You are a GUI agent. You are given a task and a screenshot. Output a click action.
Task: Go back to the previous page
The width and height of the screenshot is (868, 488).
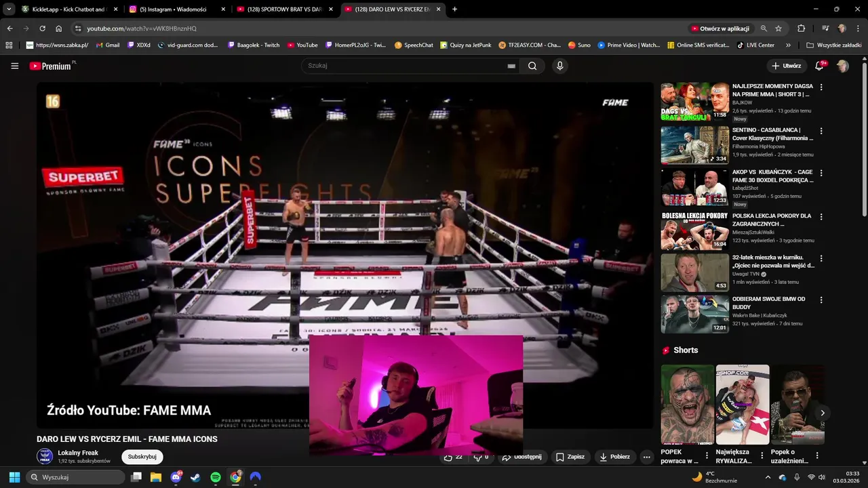(x=9, y=28)
